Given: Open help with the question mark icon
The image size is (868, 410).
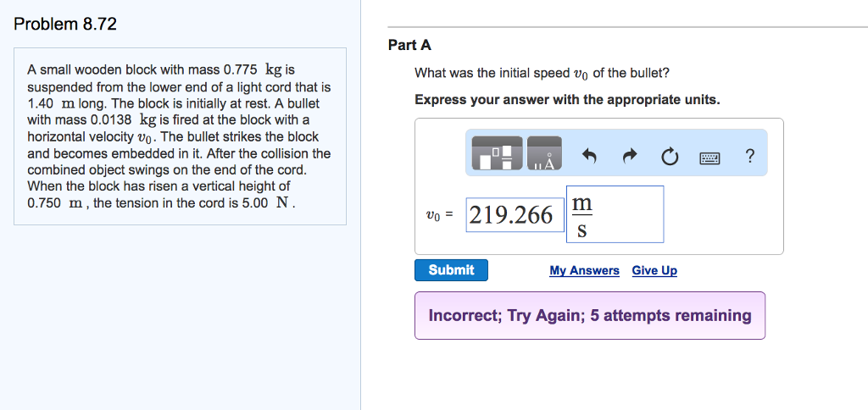Looking at the screenshot, I should (749, 156).
